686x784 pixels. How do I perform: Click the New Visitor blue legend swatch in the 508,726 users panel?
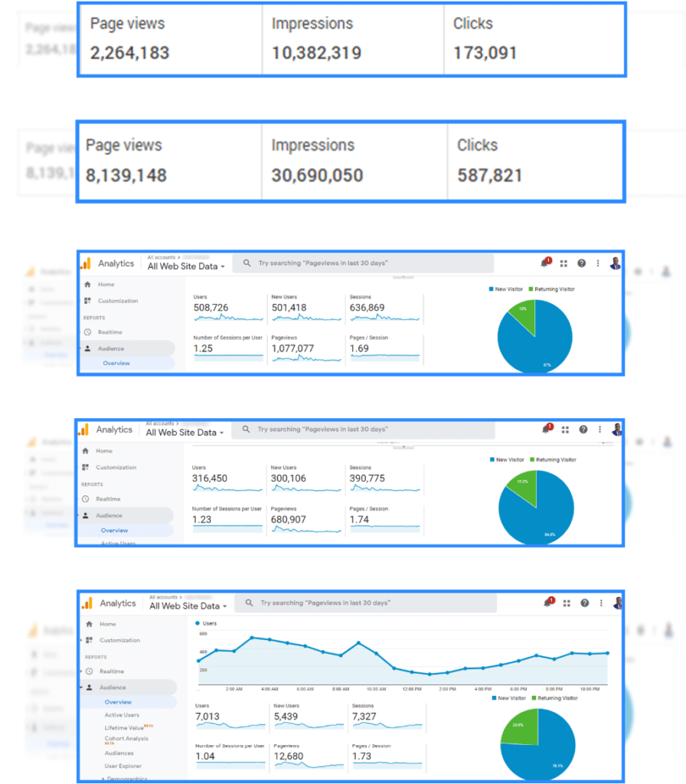coord(492,289)
